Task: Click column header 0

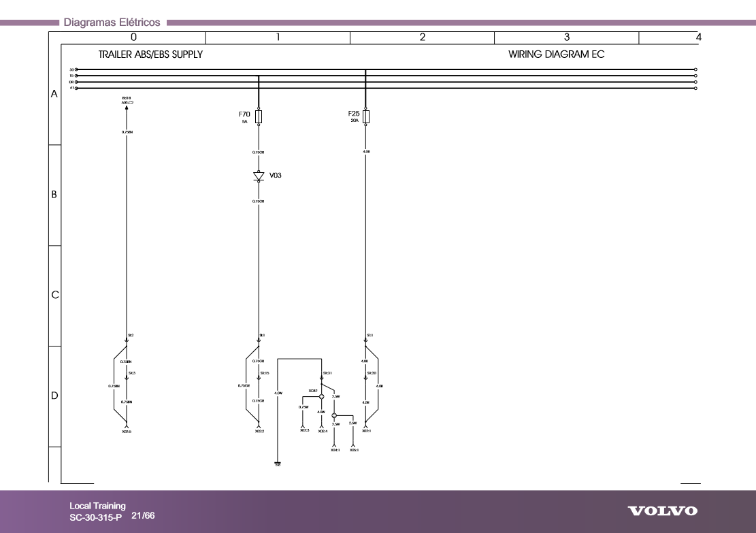Action: point(133,37)
